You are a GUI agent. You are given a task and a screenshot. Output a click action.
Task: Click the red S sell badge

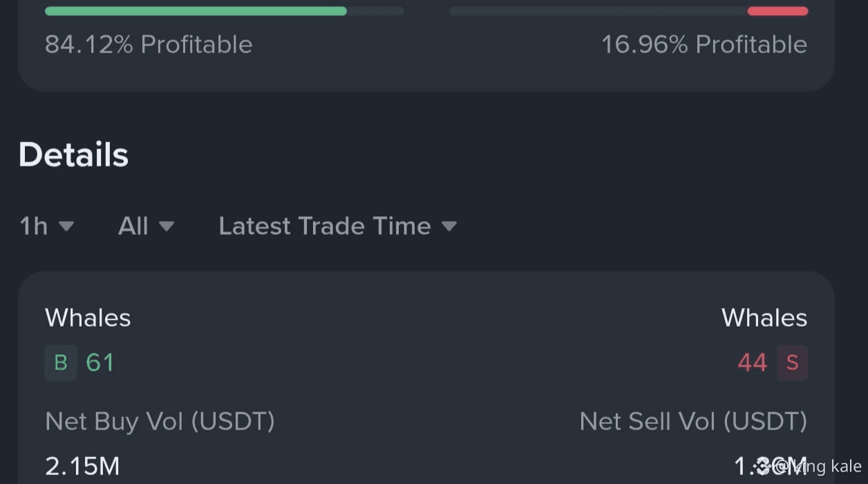pyautogui.click(x=792, y=362)
